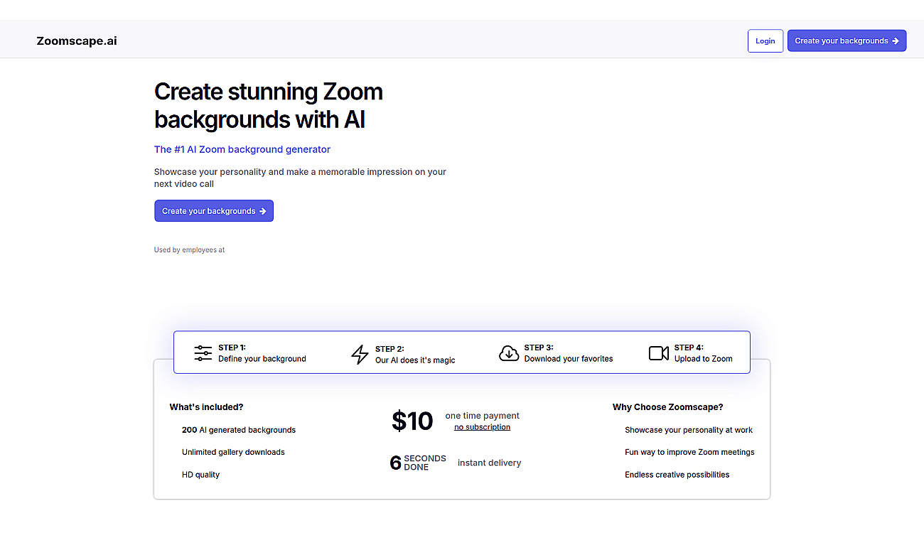Click the cloud download icon for Step 3
Viewport: 924px width, 560px height.
[x=509, y=353]
